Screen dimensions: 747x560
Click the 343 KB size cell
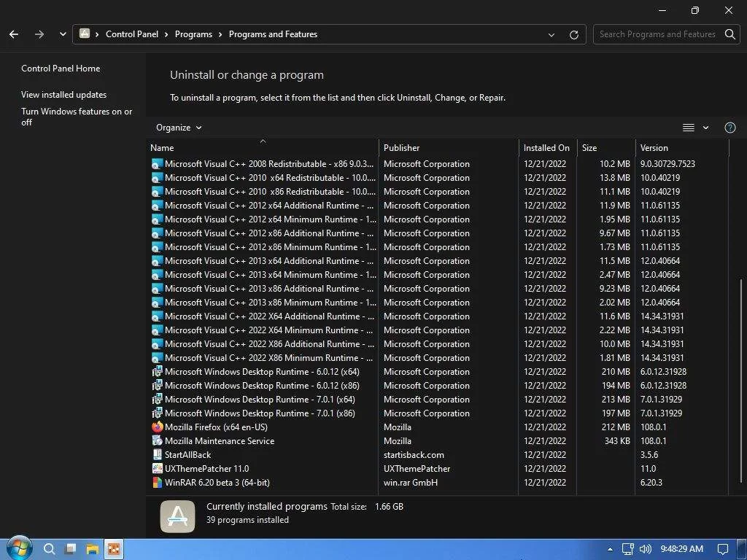pyautogui.click(x=617, y=441)
